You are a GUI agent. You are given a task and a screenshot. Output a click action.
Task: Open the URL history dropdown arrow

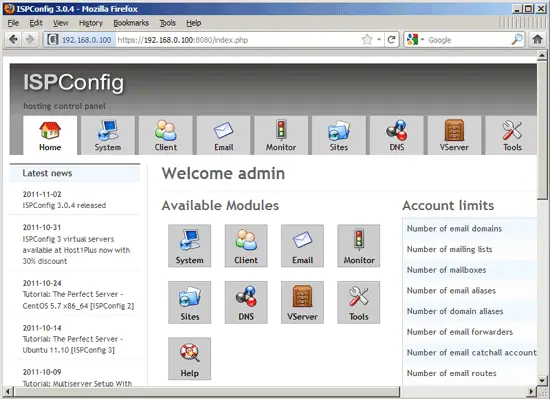coord(379,40)
